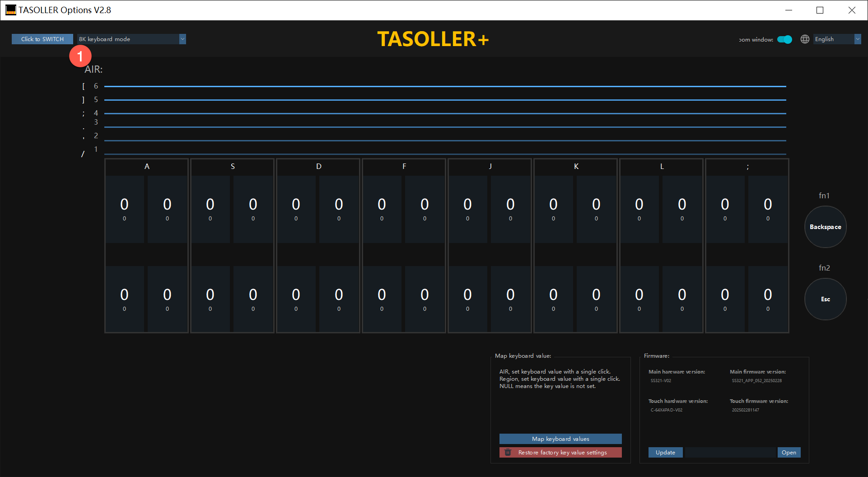
Task: Select AIR sensor line 3
Action: click(x=445, y=126)
